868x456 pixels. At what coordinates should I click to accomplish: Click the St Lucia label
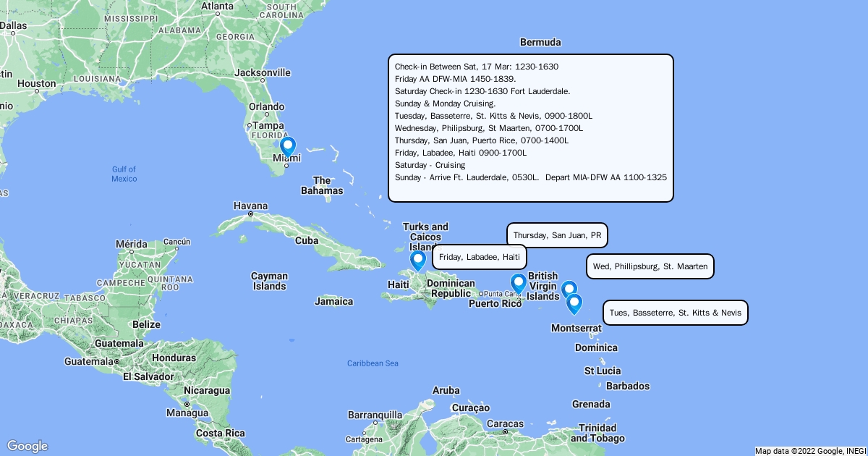pos(602,371)
